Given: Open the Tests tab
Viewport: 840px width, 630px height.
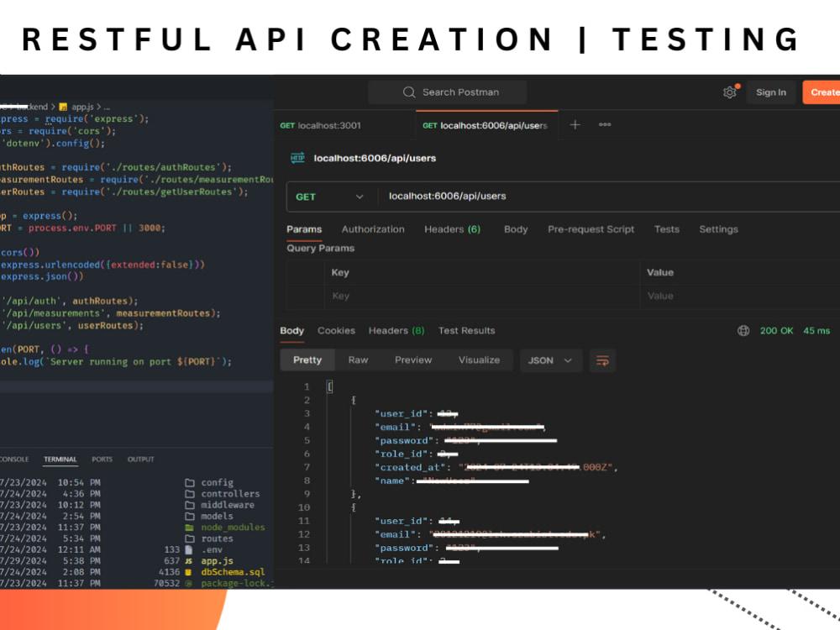Looking at the screenshot, I should tap(667, 229).
